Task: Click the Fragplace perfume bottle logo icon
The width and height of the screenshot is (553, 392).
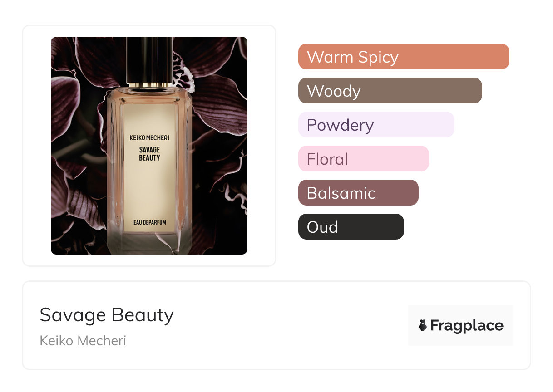Action: 423,325
